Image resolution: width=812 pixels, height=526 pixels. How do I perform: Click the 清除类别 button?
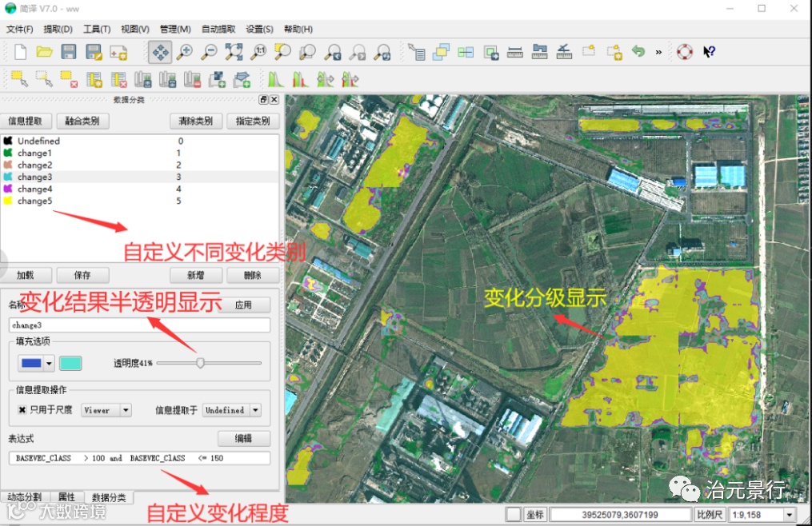[196, 122]
